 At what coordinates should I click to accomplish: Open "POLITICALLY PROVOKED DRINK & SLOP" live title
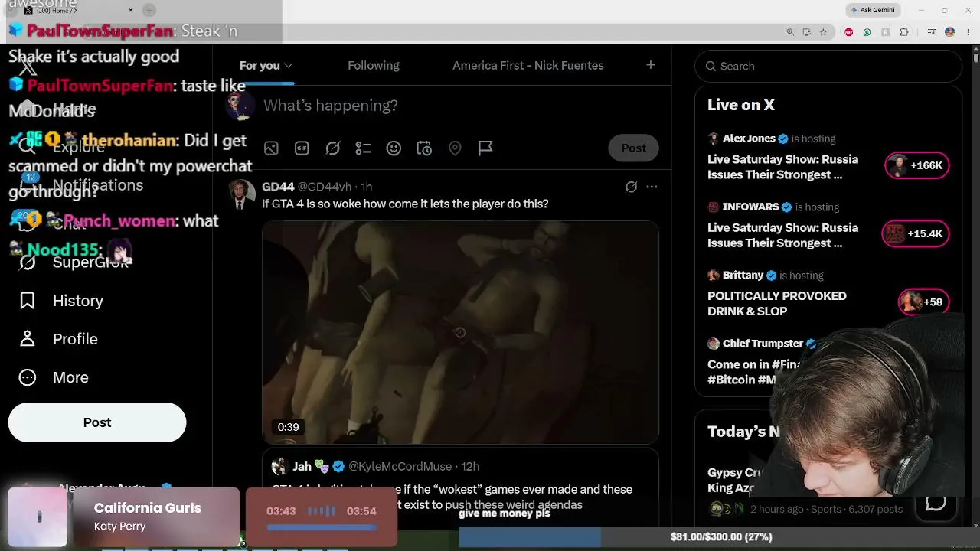777,304
